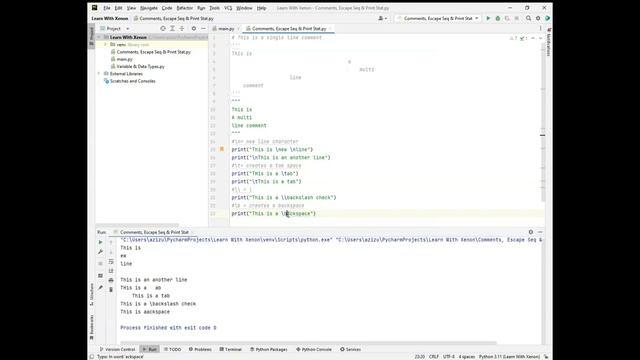This screenshot has width=640, height=360.
Task: Click Python 3.11 interpreter in status bar
Action: tap(509, 357)
